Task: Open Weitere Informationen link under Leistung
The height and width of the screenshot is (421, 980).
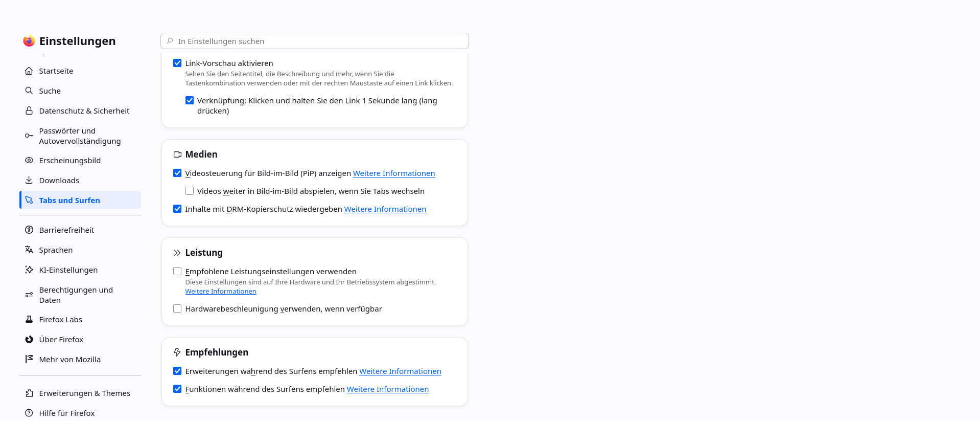Action: tap(221, 292)
